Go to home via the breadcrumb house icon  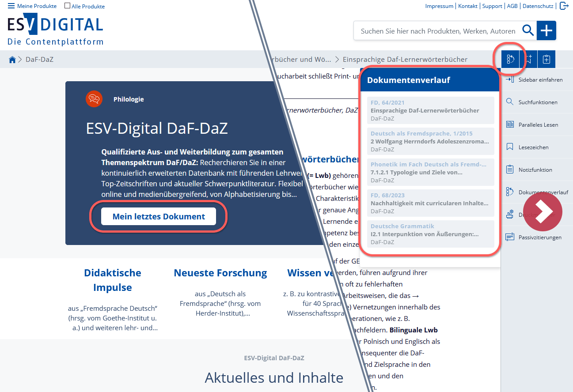coord(12,60)
